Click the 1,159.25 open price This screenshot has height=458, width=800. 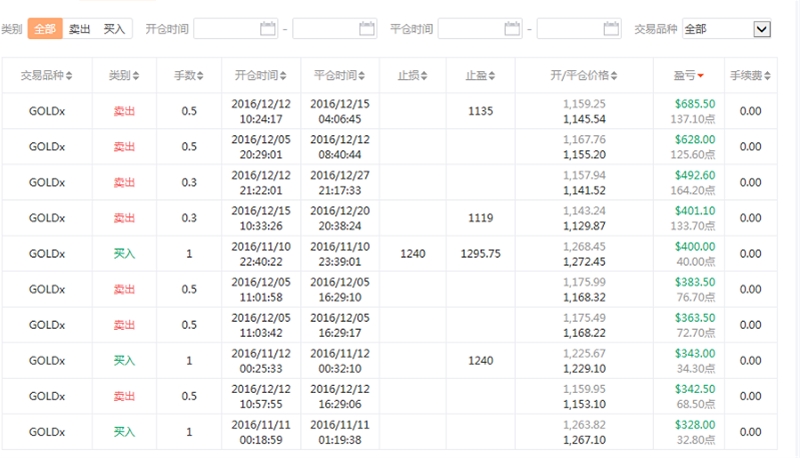pyautogui.click(x=584, y=104)
